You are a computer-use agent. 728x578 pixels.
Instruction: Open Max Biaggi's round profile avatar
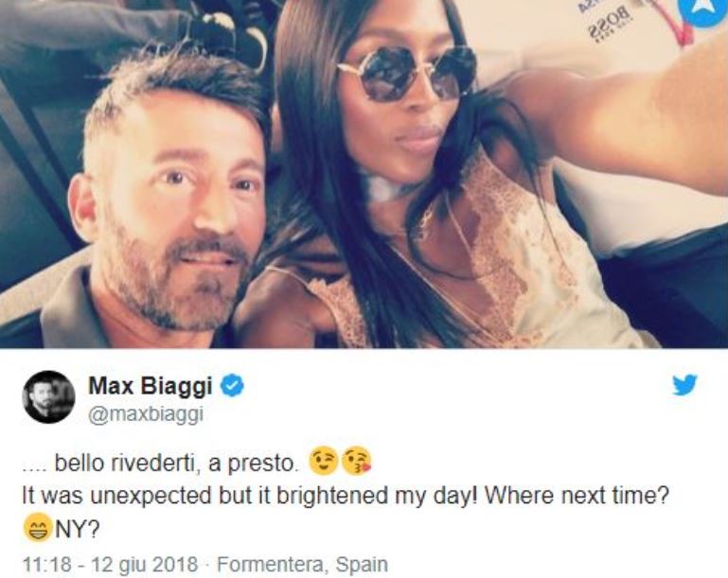pos(48,396)
